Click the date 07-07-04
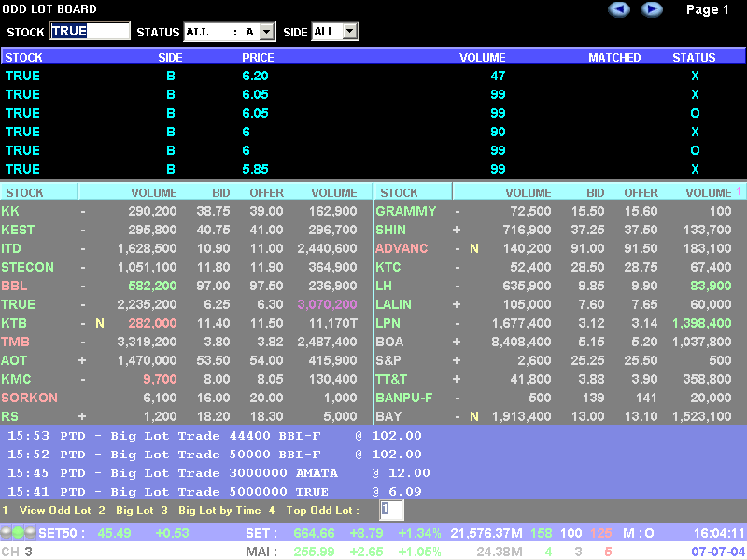This screenshot has height=560, width=747. coord(718,552)
